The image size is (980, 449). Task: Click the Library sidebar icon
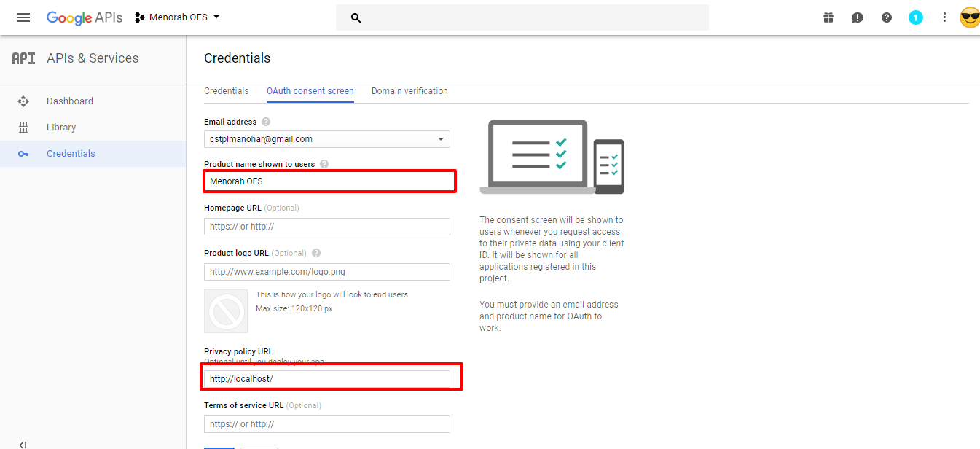coord(23,128)
